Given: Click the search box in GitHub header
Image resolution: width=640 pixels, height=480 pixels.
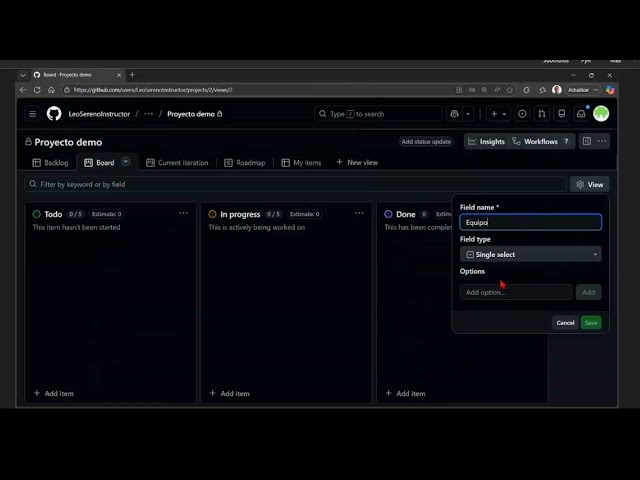Looking at the screenshot, I should coord(378,114).
